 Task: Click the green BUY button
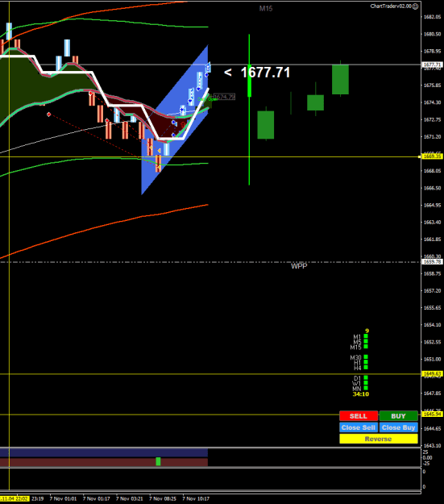coord(398,415)
